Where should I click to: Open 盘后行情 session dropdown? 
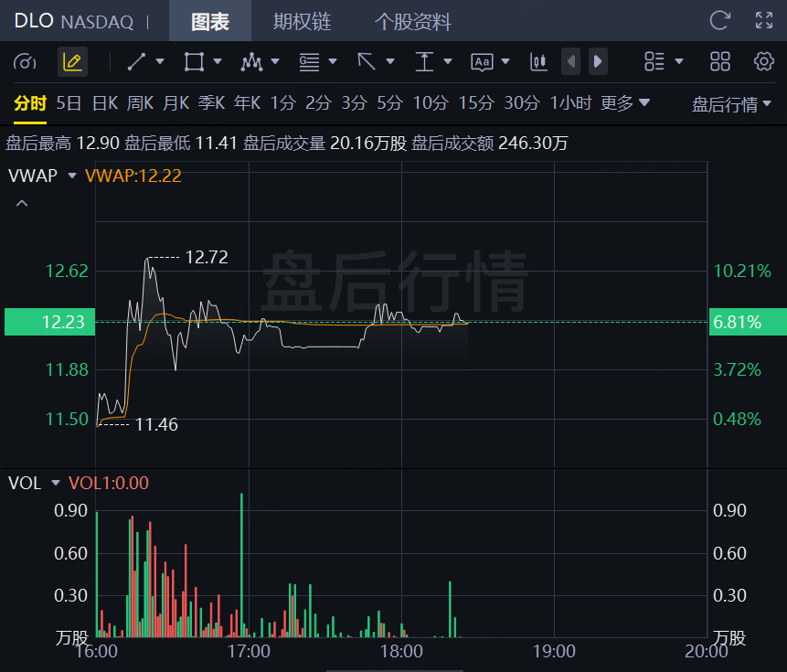point(731,104)
